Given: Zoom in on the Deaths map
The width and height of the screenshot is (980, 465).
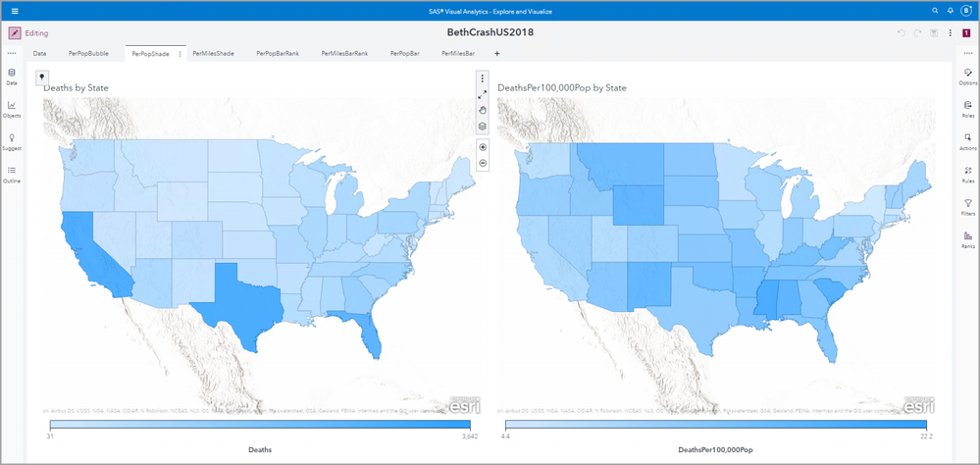Looking at the screenshot, I should click(483, 147).
